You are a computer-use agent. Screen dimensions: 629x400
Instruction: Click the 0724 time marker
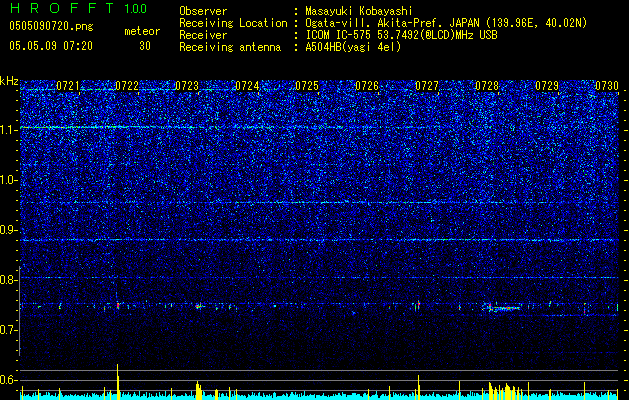click(x=247, y=86)
